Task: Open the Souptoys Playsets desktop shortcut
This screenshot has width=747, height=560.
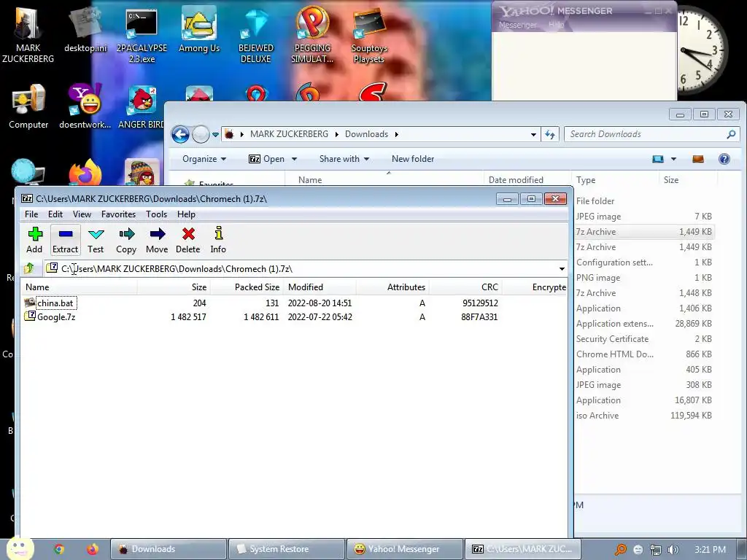Action: click(x=368, y=36)
